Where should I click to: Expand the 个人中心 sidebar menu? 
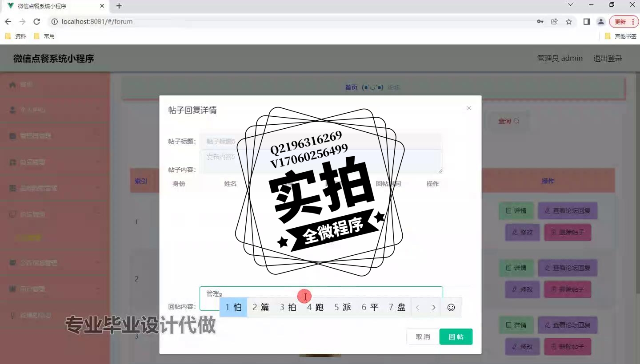[55, 110]
